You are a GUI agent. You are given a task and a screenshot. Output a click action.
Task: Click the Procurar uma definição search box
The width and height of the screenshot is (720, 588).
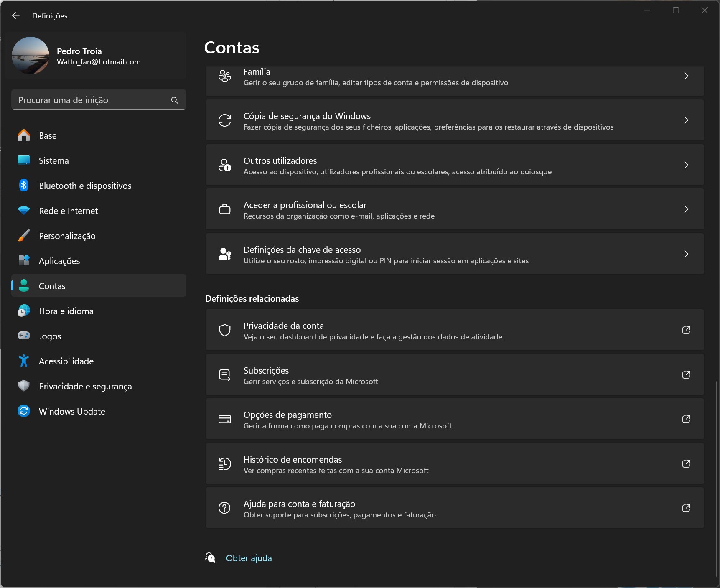[92, 100]
